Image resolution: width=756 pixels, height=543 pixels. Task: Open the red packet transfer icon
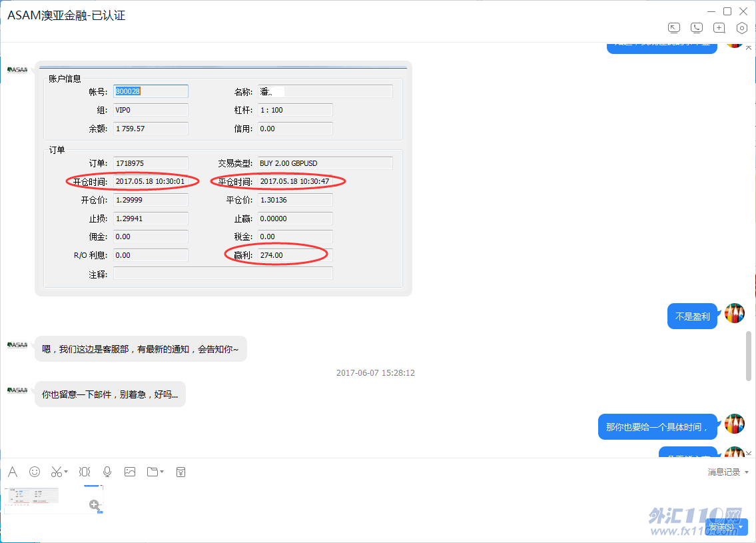point(181,472)
